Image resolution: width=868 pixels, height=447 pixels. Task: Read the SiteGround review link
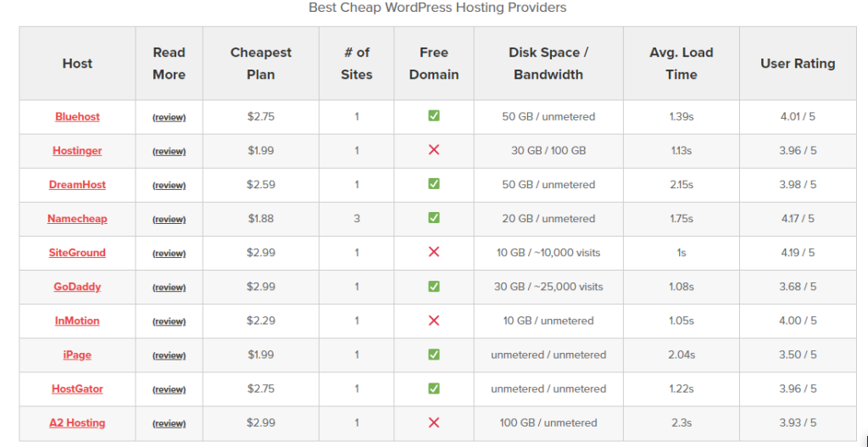pyautogui.click(x=170, y=253)
